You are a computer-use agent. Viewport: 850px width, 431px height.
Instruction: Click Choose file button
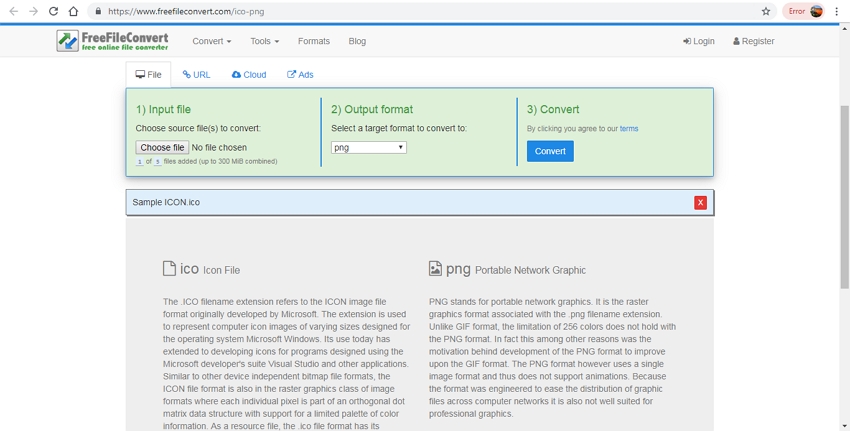click(162, 147)
